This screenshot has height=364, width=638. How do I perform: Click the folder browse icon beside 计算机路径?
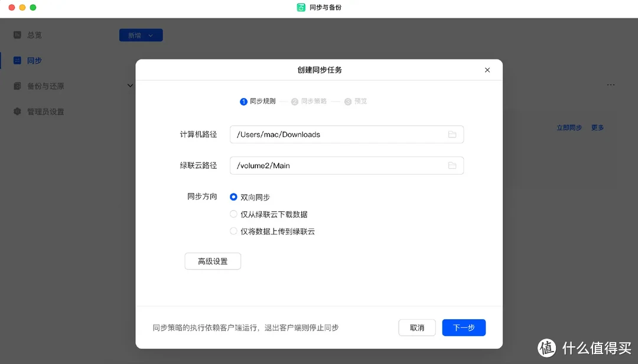click(x=453, y=135)
